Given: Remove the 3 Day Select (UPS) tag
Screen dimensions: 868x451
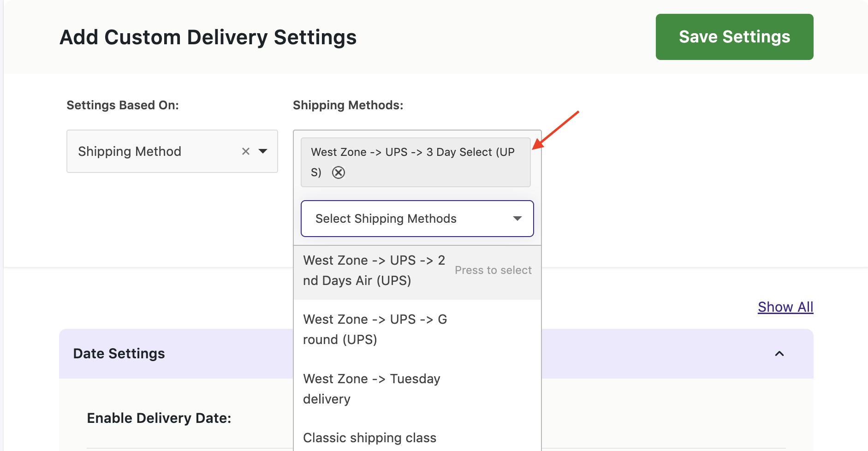Looking at the screenshot, I should click(339, 172).
